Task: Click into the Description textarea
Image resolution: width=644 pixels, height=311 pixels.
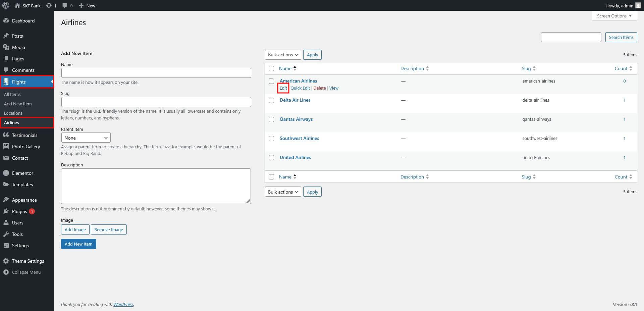Action: (156, 186)
